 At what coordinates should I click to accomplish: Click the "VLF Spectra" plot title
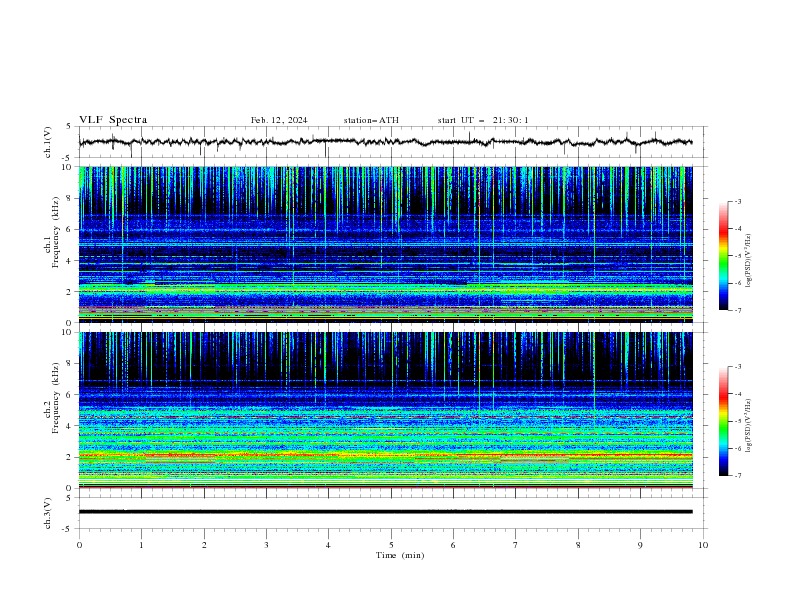[113, 120]
